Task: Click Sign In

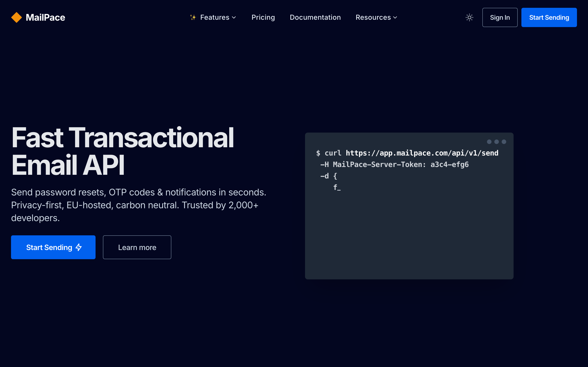Action: point(500,17)
